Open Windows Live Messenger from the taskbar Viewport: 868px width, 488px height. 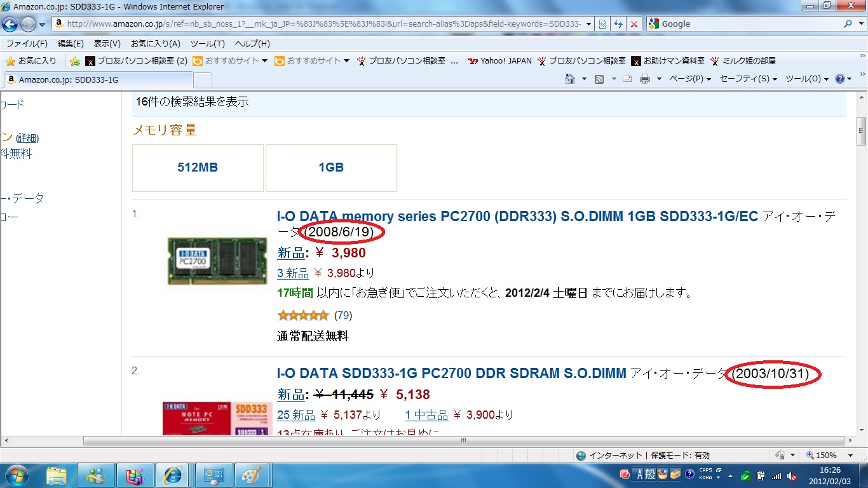pyautogui.click(x=96, y=475)
